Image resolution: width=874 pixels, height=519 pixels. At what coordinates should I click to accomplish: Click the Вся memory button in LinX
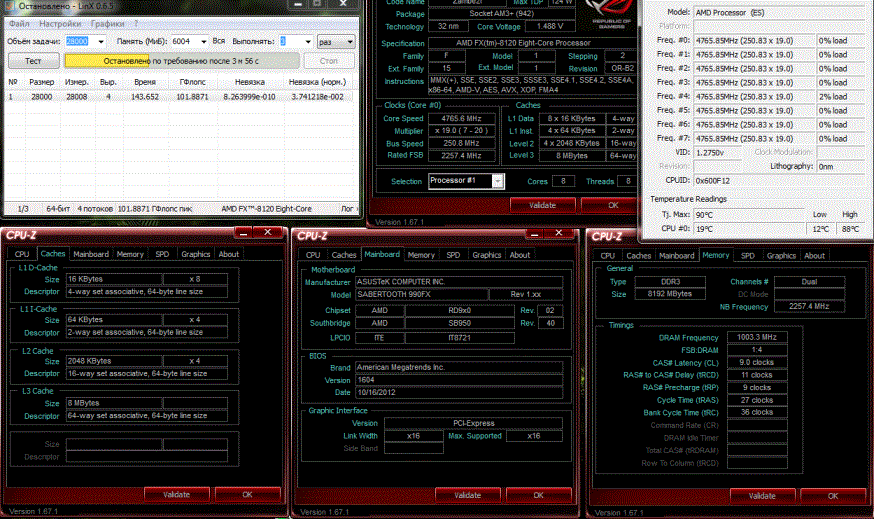(218, 41)
